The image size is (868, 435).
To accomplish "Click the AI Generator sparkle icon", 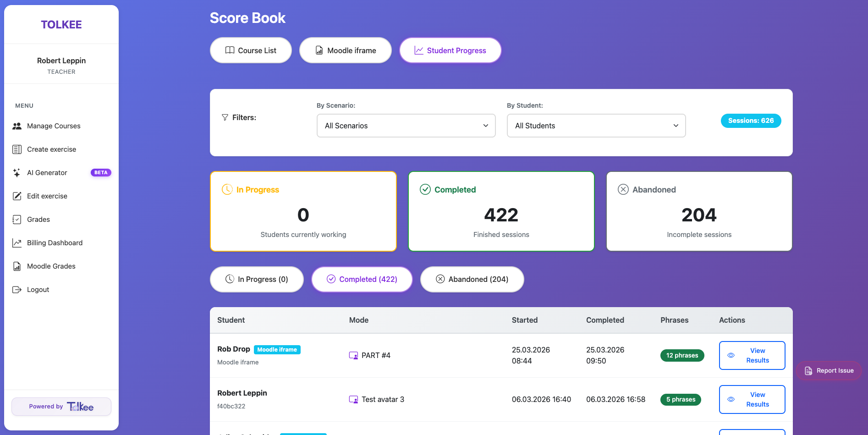I will (17, 173).
